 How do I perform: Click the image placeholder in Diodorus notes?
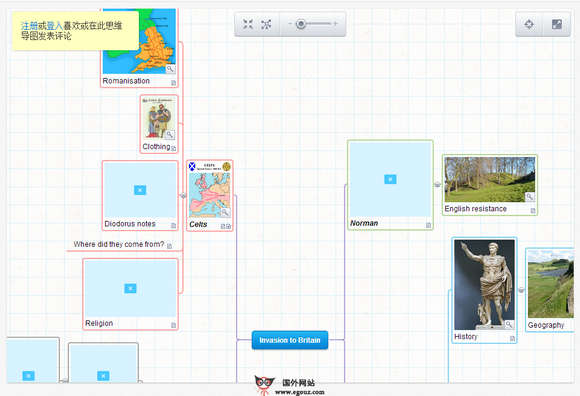(x=140, y=190)
